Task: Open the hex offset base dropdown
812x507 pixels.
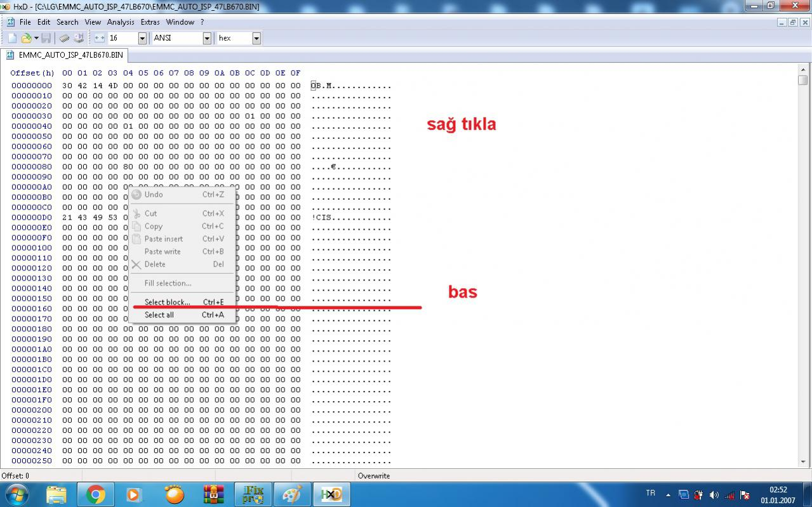Action: tap(256, 38)
